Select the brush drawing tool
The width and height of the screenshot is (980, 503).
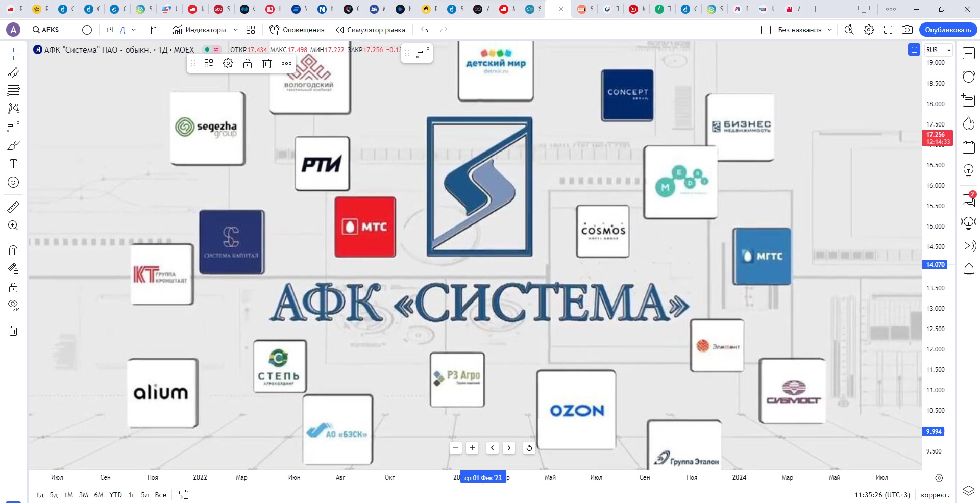pos(13,145)
